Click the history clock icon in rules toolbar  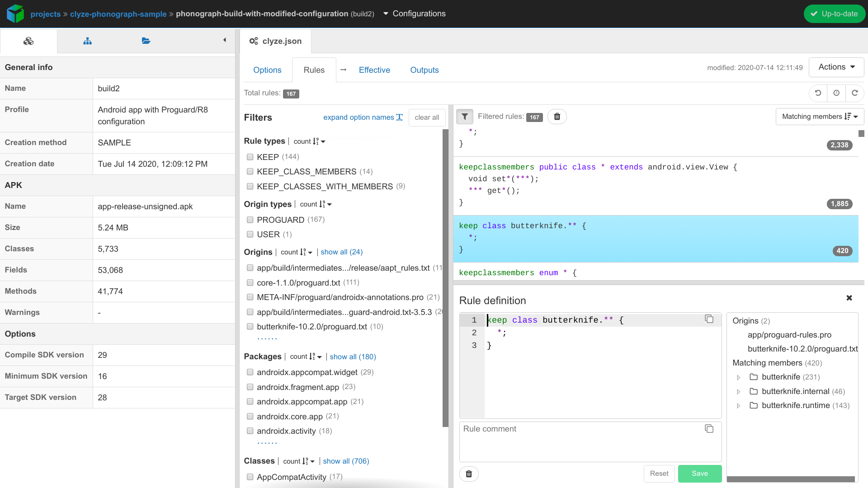point(836,93)
